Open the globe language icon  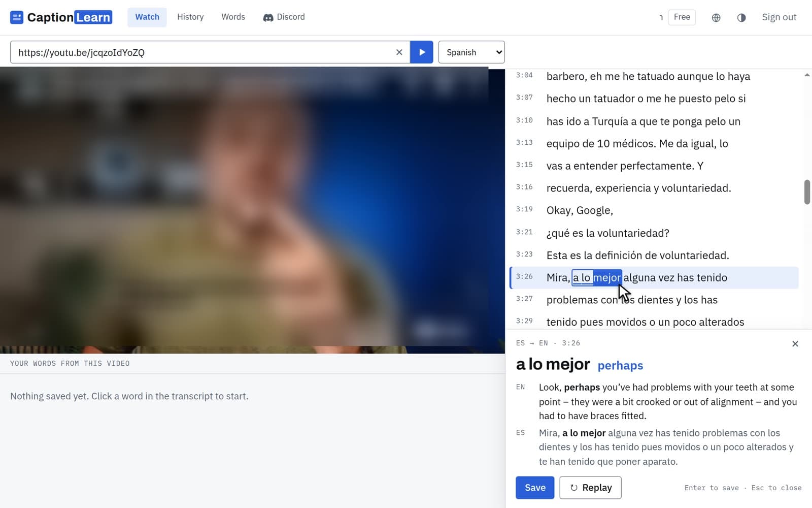716,18
